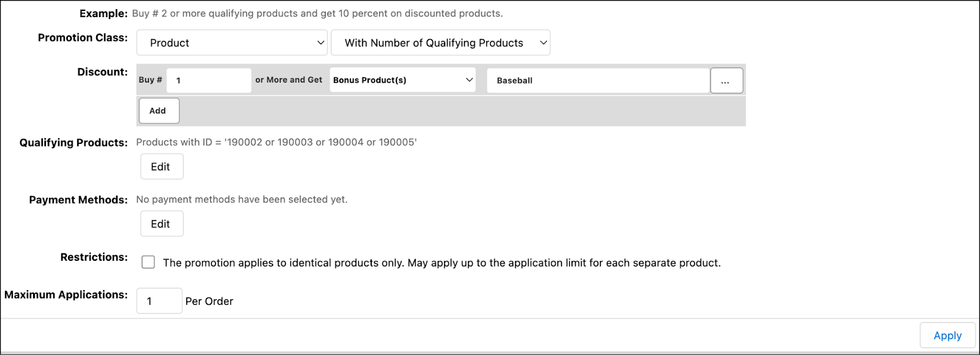Viewport: 980px width, 355px height.
Task: Click the Maximum Applications number field
Action: pyautogui.click(x=159, y=301)
